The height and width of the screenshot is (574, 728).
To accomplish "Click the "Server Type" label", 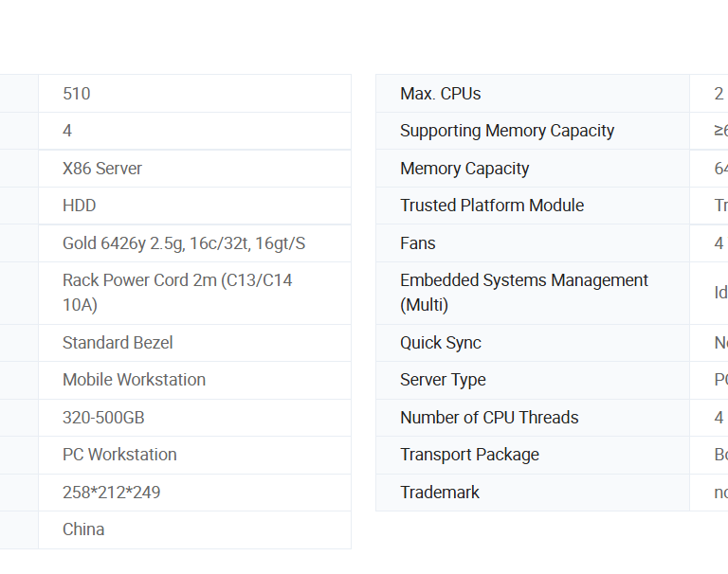I will (x=443, y=380).
